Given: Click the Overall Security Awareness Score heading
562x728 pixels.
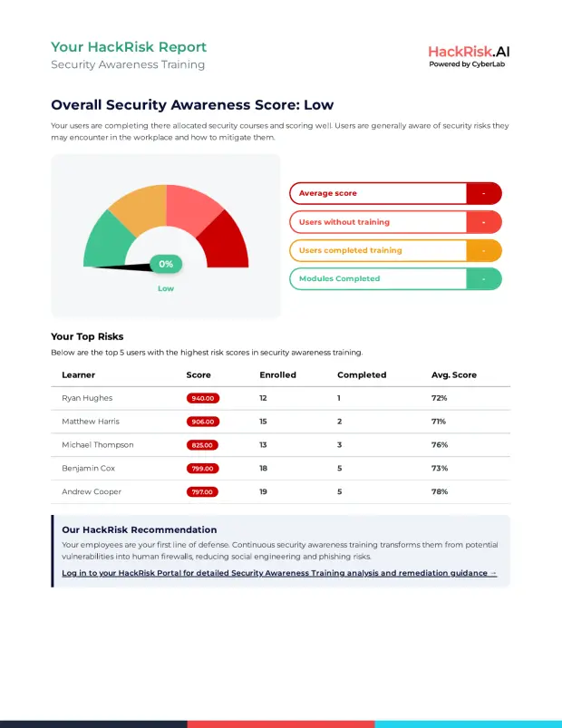Looking at the screenshot, I should coord(192,105).
